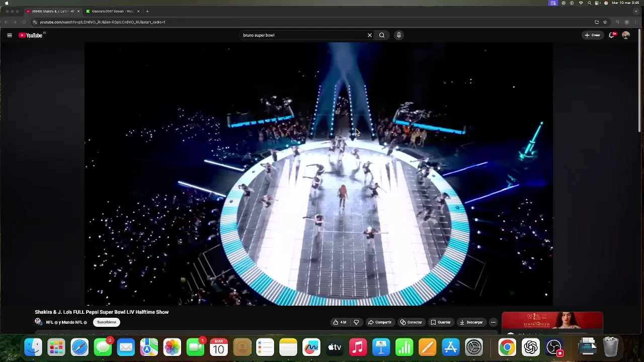
Task: Click the Suscribirme button
Action: coord(106,322)
